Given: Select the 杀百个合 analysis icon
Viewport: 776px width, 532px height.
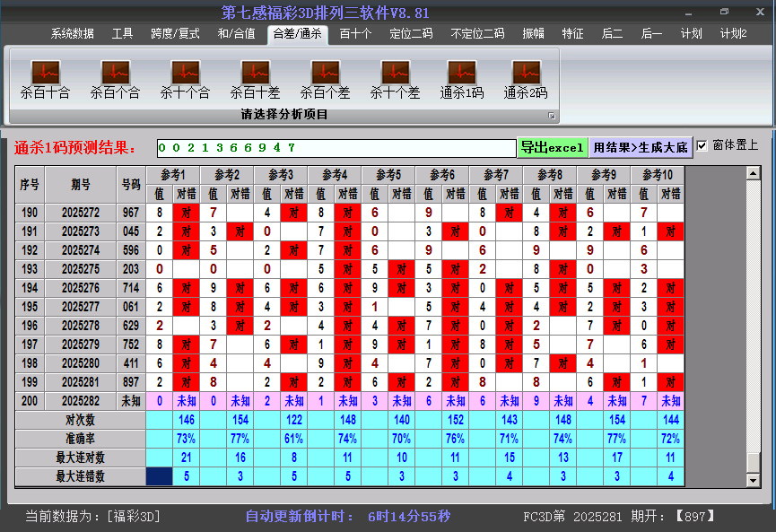Looking at the screenshot, I should pos(115,74).
